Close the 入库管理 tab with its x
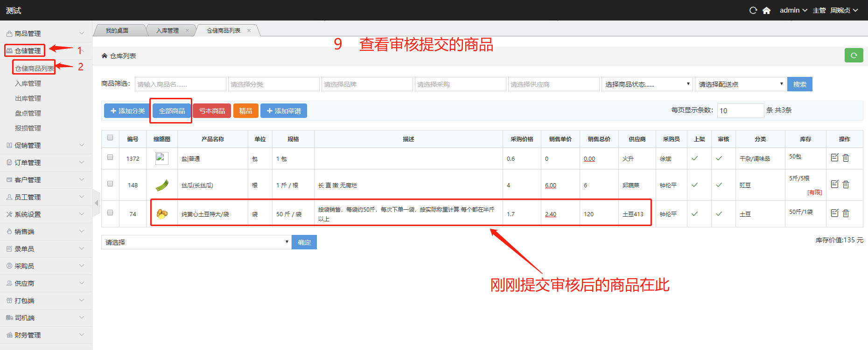The image size is (868, 350). click(x=187, y=31)
